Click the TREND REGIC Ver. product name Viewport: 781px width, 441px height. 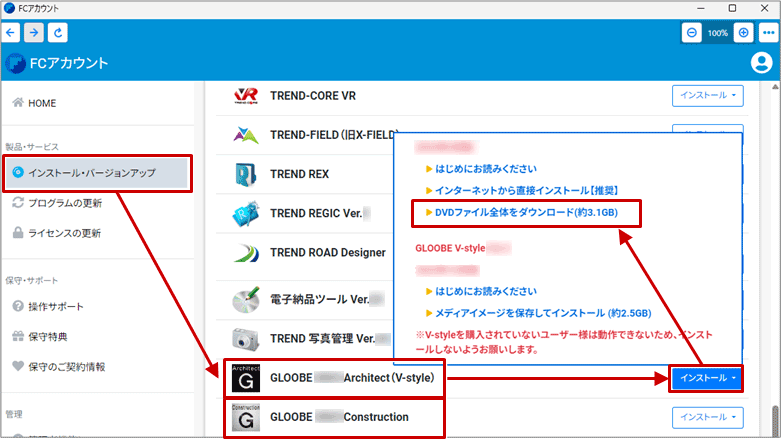coord(316,213)
